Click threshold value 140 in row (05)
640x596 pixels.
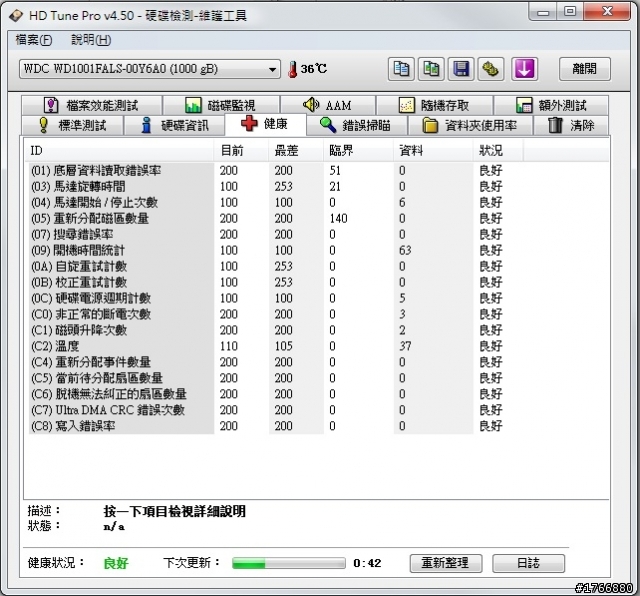tap(338, 218)
